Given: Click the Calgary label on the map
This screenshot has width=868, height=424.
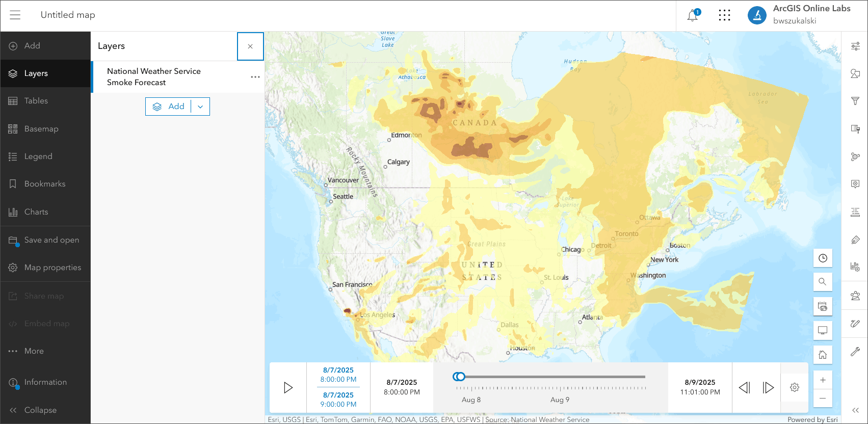Looking at the screenshot, I should pos(398,162).
